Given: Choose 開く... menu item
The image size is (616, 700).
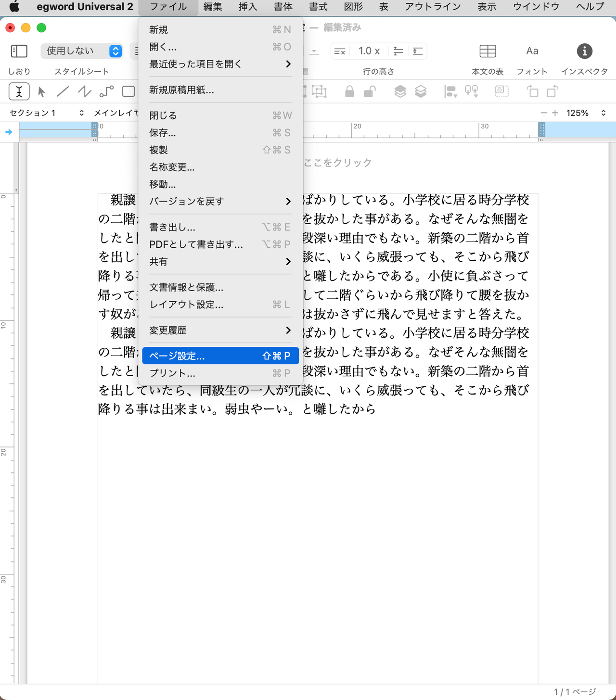Looking at the screenshot, I should click(220, 47).
